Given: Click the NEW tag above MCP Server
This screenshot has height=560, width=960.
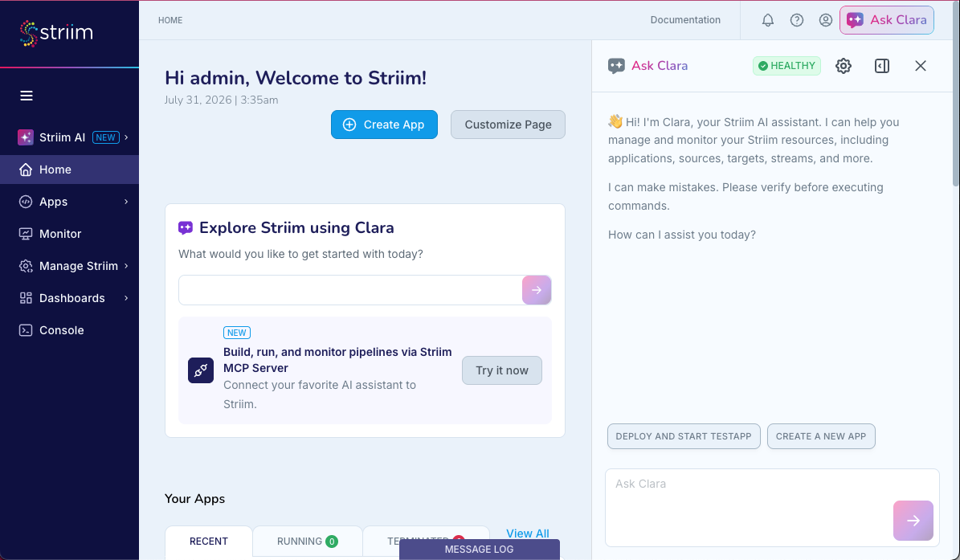Looking at the screenshot, I should pyautogui.click(x=237, y=333).
